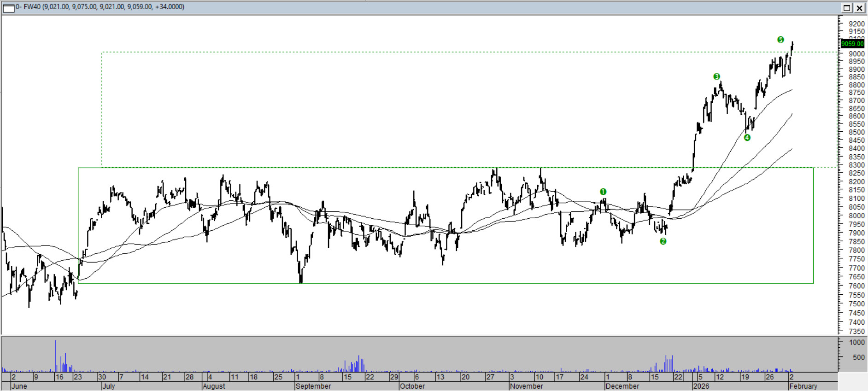Select the green wave marker 2
The image size is (868, 391).
click(x=663, y=241)
